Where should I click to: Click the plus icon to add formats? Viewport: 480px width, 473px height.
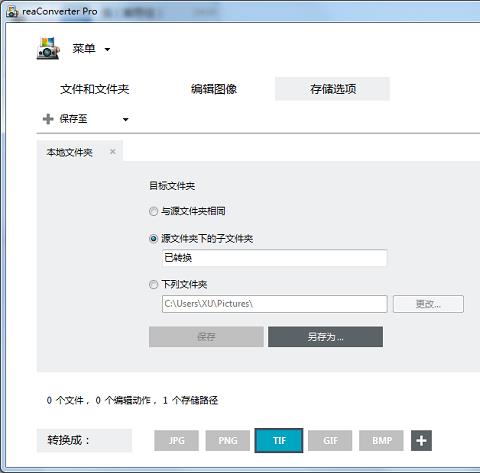(x=421, y=440)
